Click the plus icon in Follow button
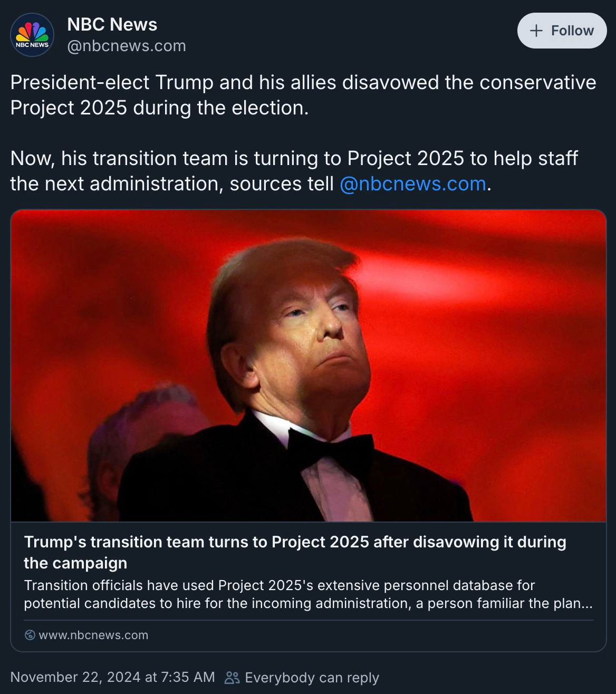The height and width of the screenshot is (694, 616). click(x=536, y=31)
